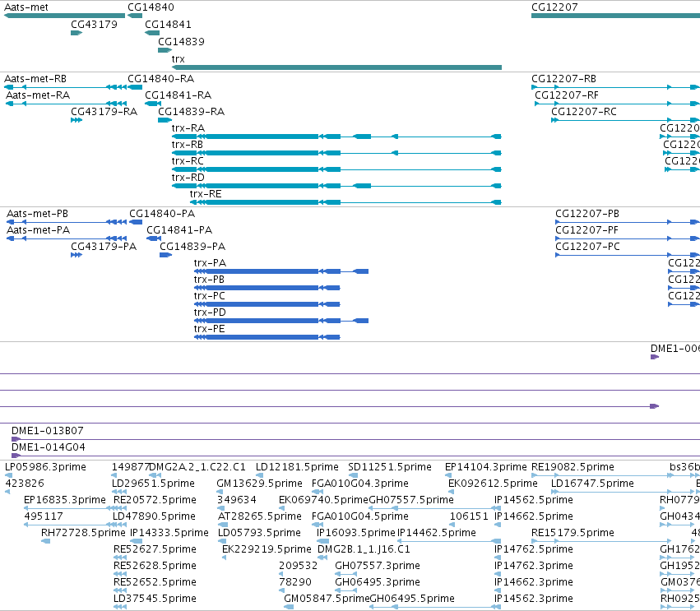
Task: Select protein CG43179-PA
Action: point(76,255)
